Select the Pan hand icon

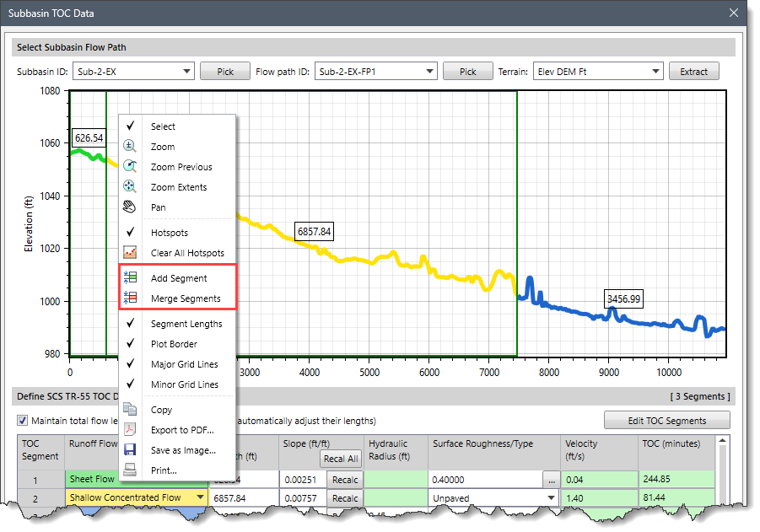(130, 207)
